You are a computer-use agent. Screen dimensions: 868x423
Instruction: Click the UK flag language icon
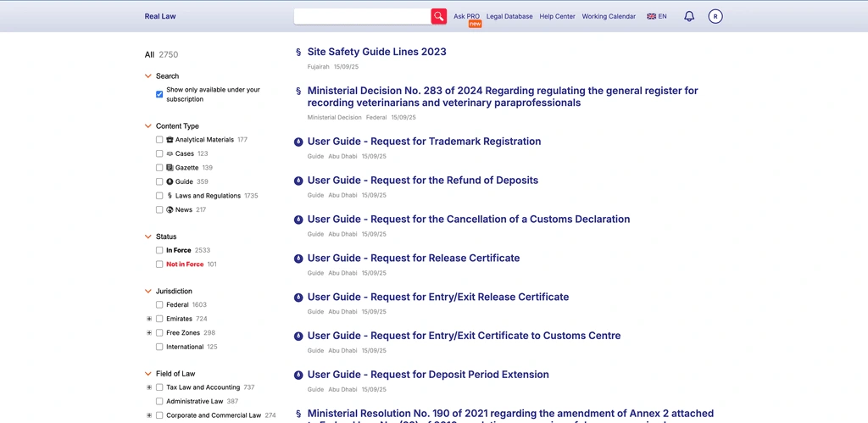(x=652, y=17)
